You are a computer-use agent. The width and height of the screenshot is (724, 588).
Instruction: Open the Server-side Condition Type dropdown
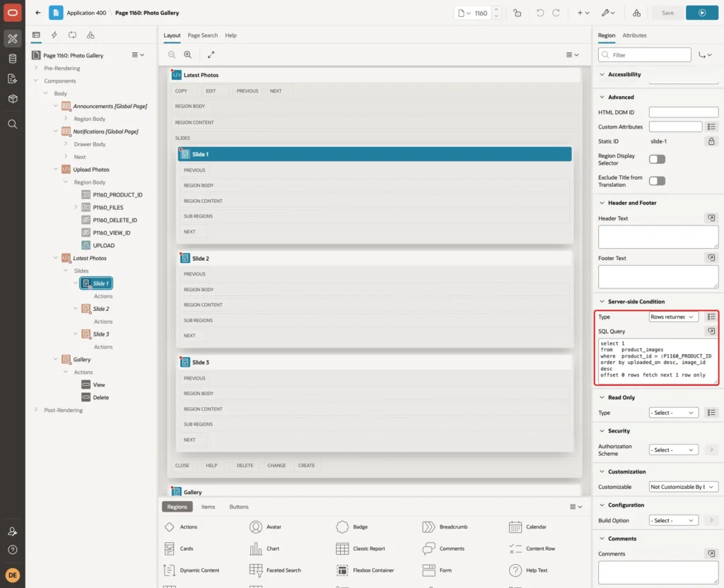[674, 317]
